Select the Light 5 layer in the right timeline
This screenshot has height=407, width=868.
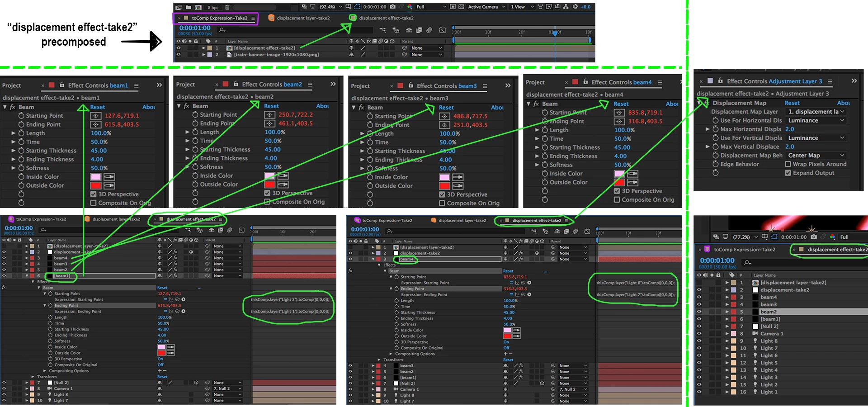click(769, 363)
